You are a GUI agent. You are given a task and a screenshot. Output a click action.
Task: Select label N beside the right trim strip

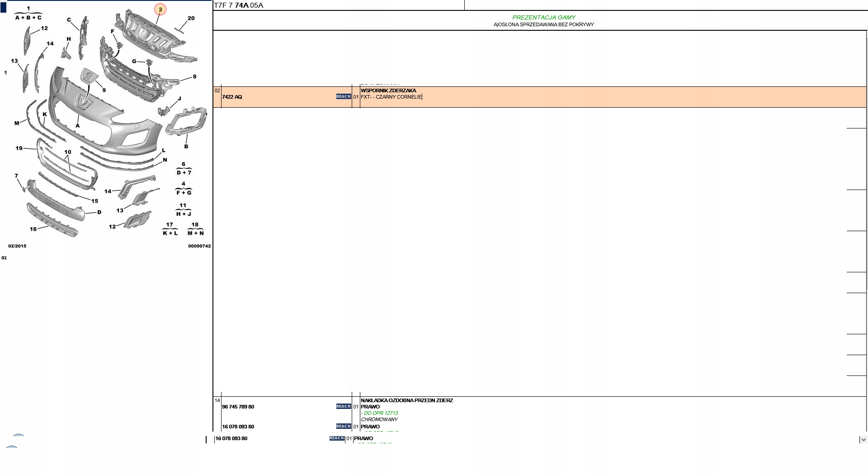(165, 160)
